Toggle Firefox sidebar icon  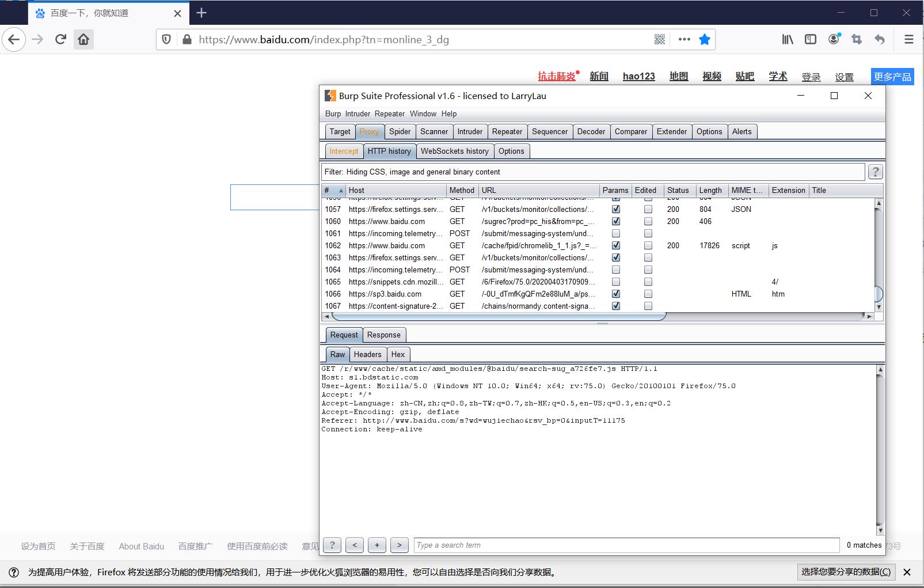click(811, 39)
